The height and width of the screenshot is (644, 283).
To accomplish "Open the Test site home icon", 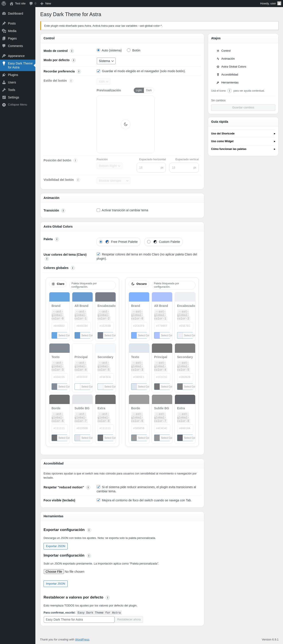I will [11, 4].
